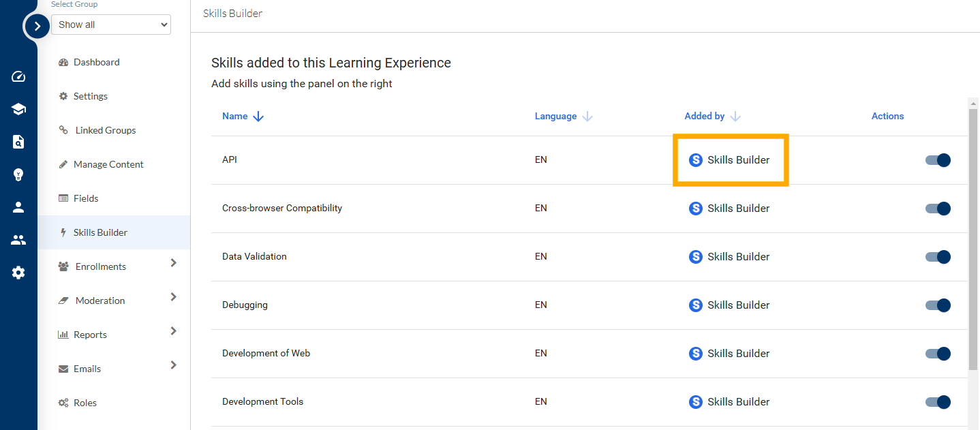The width and height of the screenshot is (980, 430).
Task: Open the Select Group dropdown showing Show all
Action: 111,25
